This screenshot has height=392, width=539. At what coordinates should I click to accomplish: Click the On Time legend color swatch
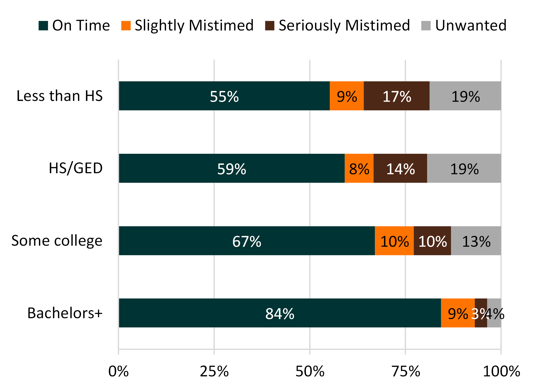43,26
